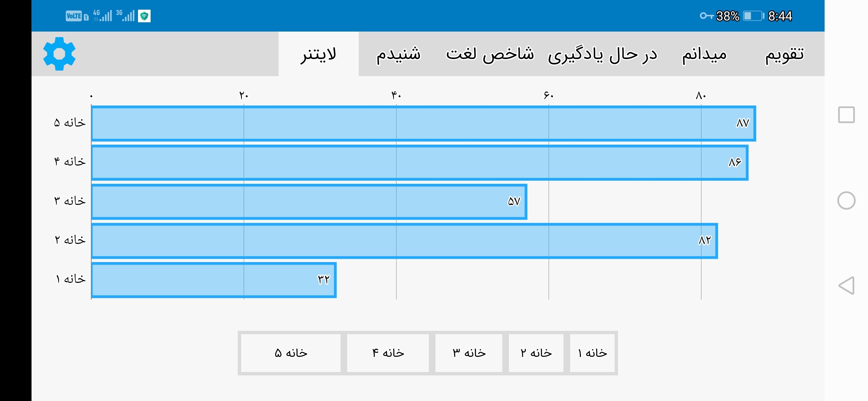Viewport: 868px width, 401px height.
Task: Click the خانه ۴ button below chart
Action: pos(388,353)
